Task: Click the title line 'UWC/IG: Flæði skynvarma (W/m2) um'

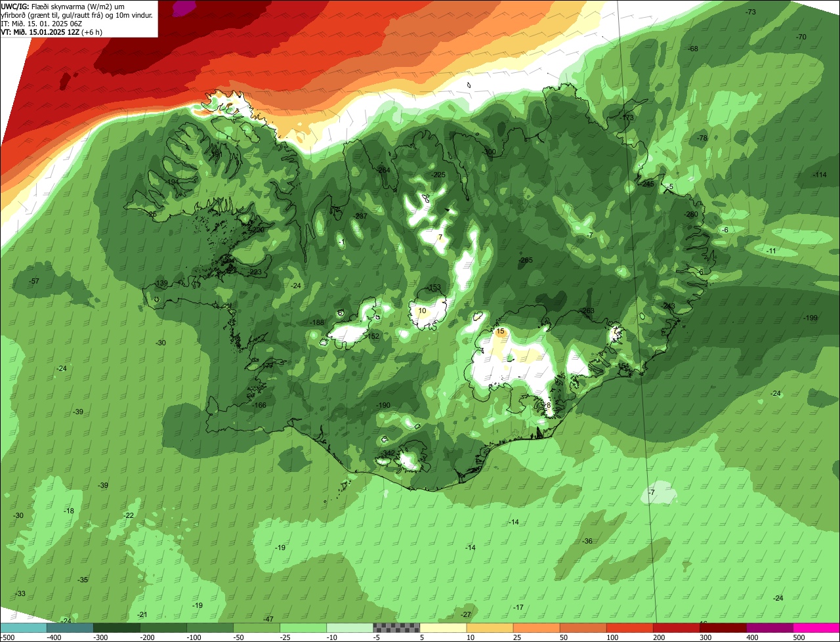Action: pos(63,6)
